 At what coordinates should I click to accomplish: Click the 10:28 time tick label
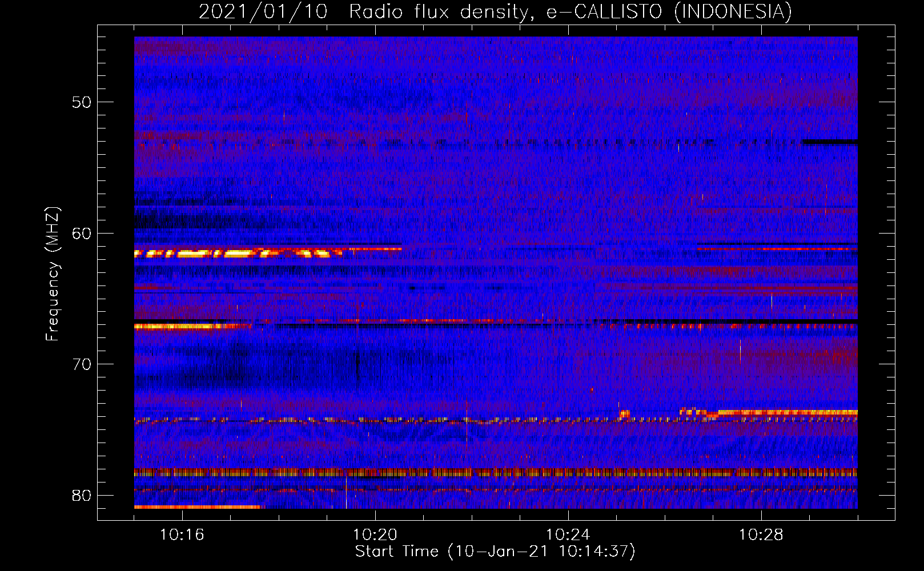click(761, 535)
